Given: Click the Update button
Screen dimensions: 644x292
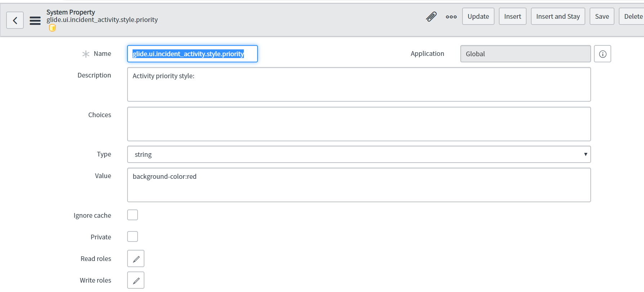Looking at the screenshot, I should (478, 16).
